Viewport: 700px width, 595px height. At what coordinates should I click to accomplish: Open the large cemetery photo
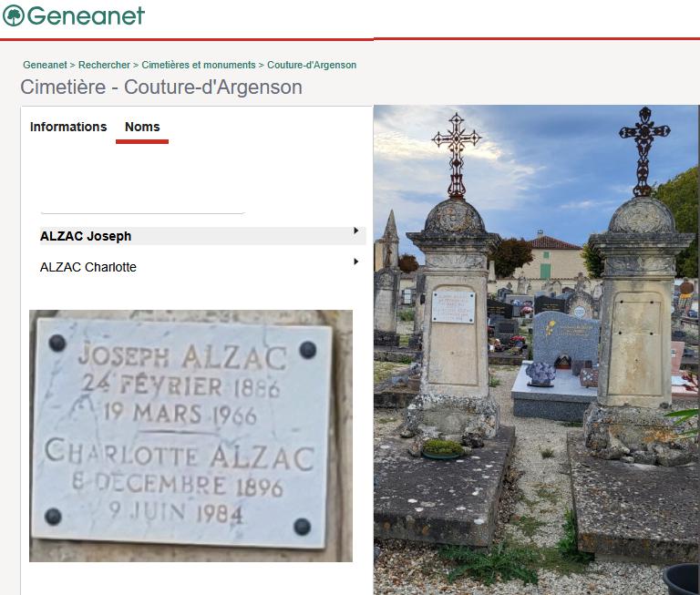537,350
